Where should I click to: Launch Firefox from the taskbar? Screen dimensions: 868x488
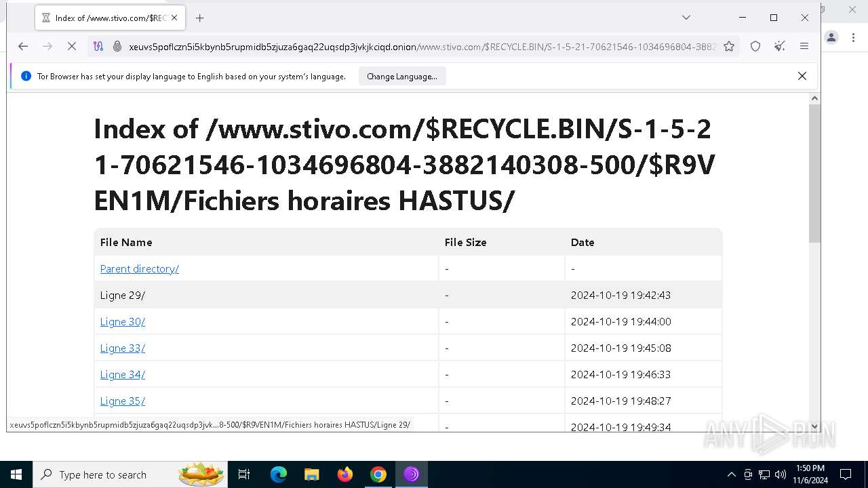point(345,474)
